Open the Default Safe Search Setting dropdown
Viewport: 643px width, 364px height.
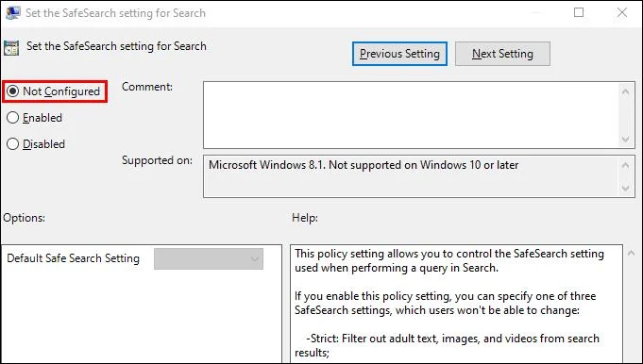click(209, 258)
